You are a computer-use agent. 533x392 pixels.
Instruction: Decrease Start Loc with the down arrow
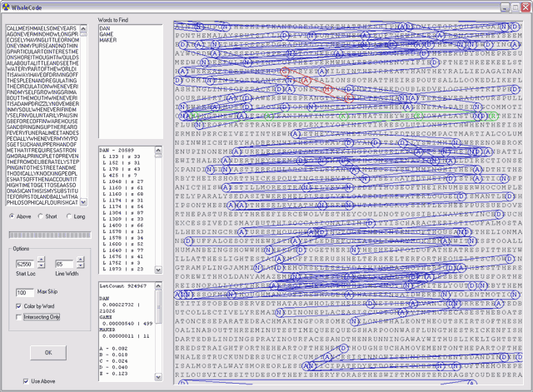click(x=41, y=265)
